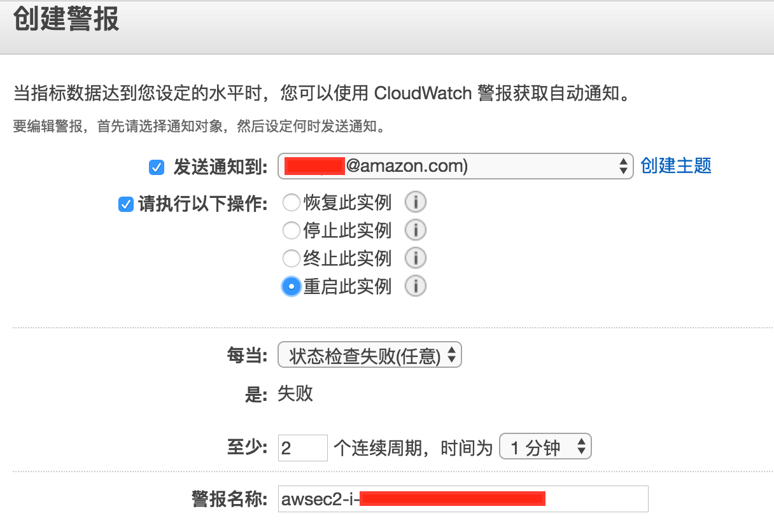774x532 pixels.
Task: Select the 停止此实例 radio option
Action: click(291, 230)
